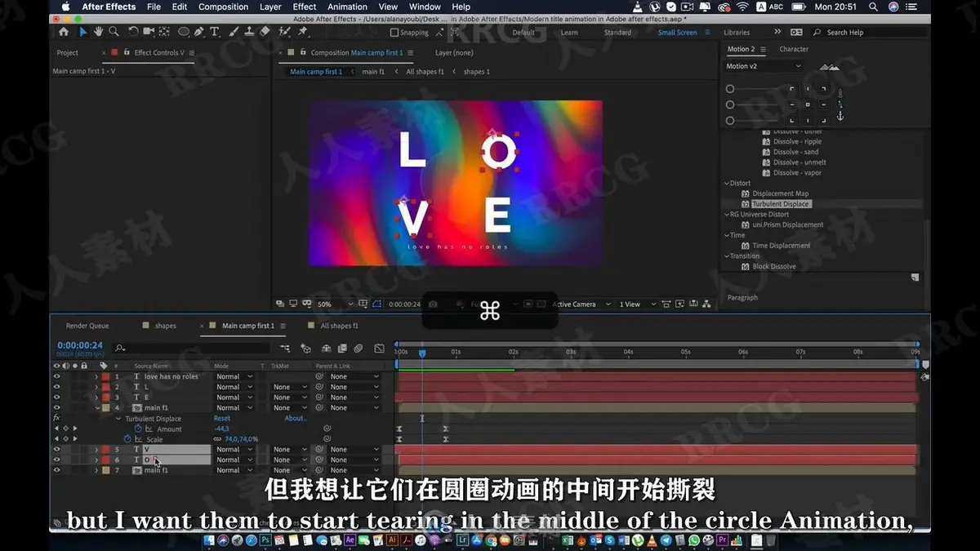Enable the Snapping checkbox
Viewport: 980px width, 551px height.
[x=394, y=33]
